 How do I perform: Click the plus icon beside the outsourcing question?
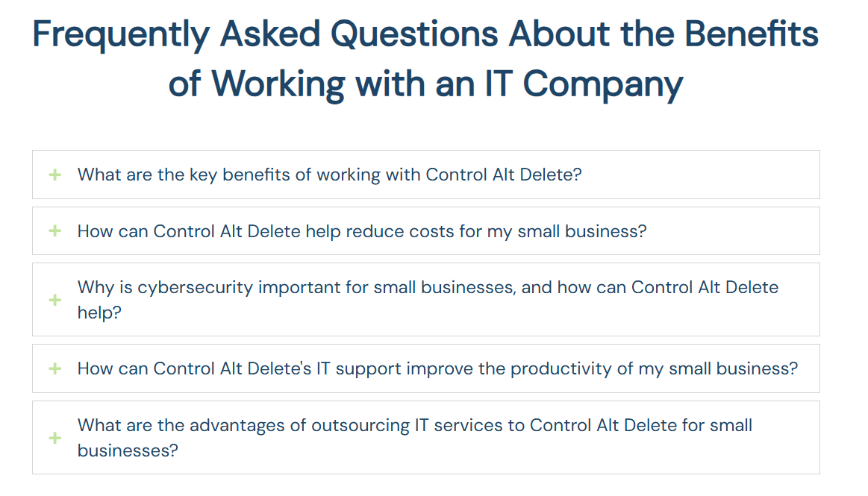coord(53,437)
